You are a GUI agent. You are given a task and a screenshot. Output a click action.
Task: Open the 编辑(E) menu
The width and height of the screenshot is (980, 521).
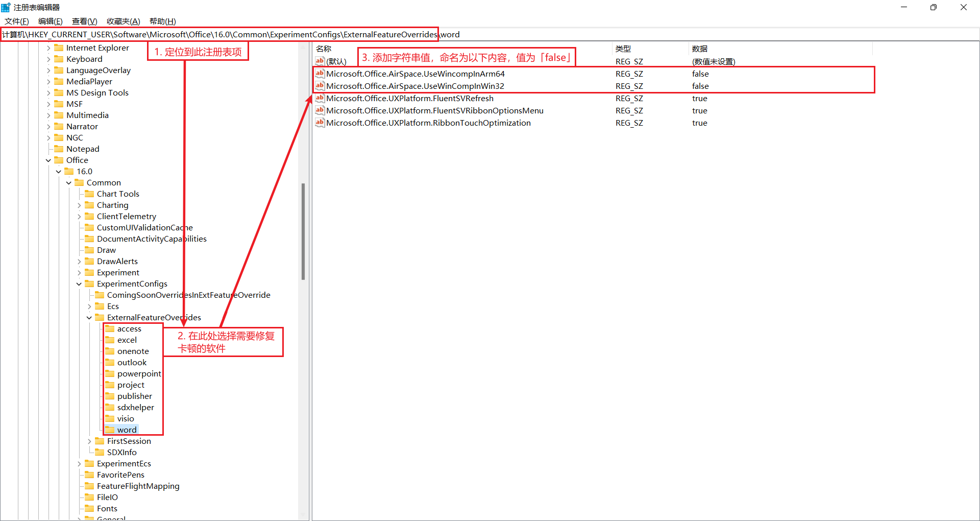point(50,21)
